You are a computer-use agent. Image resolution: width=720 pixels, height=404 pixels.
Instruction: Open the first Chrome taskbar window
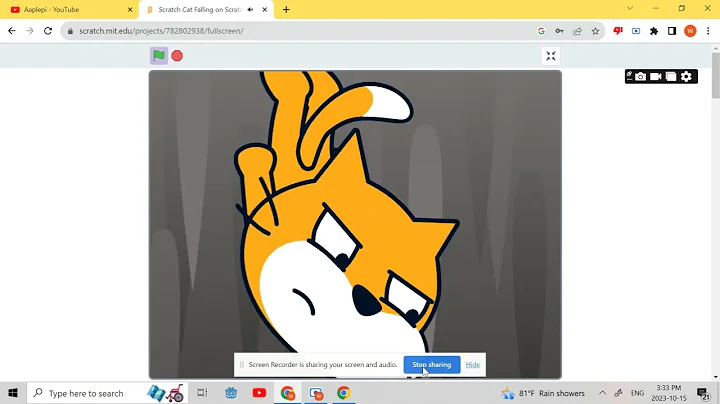click(x=288, y=393)
